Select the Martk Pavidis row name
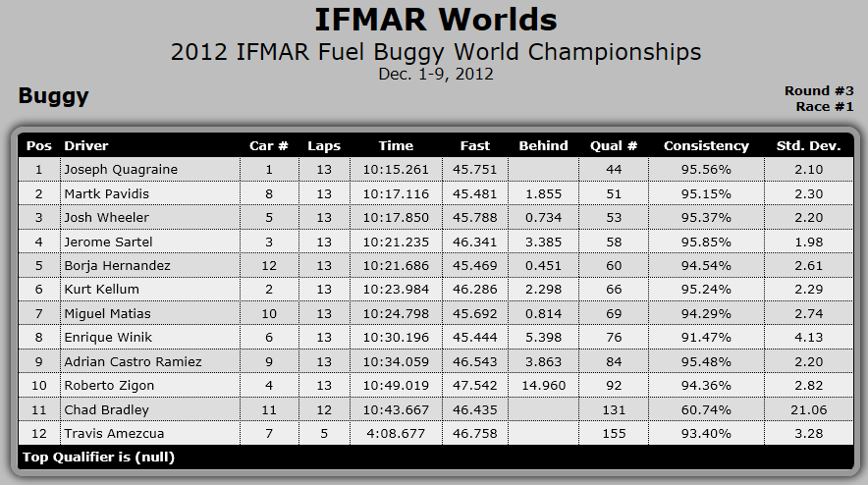 (106, 193)
